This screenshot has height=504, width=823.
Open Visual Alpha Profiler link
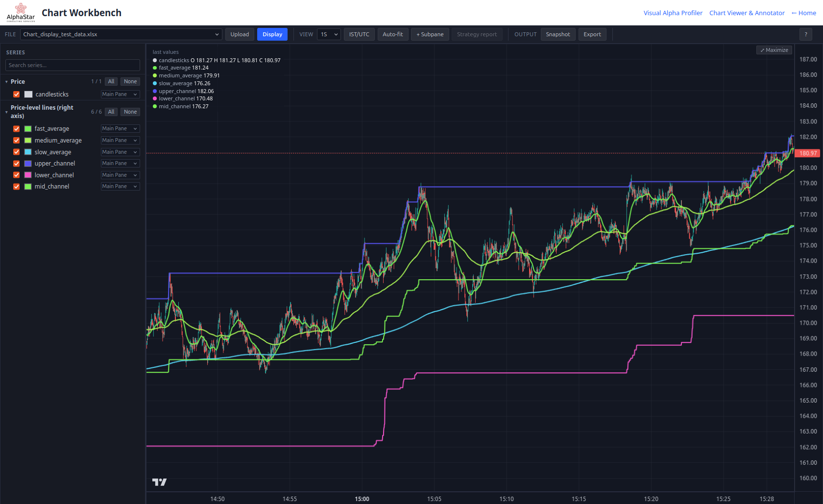pos(673,13)
